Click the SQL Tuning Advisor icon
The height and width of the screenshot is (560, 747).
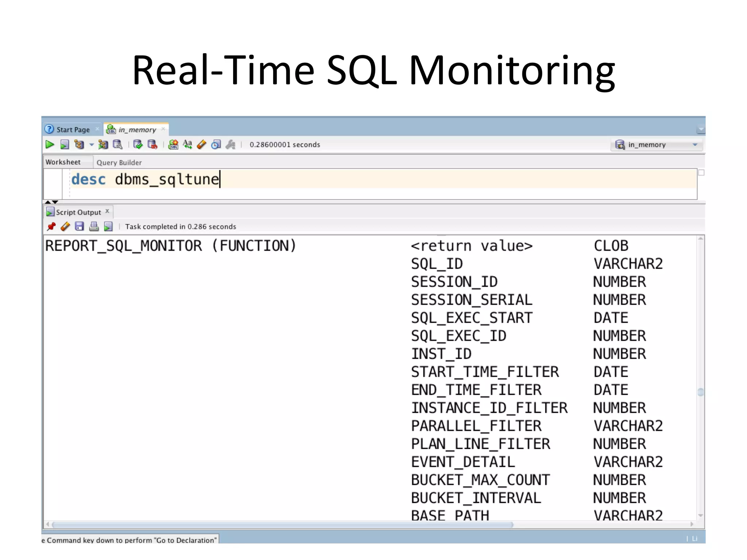(x=117, y=145)
